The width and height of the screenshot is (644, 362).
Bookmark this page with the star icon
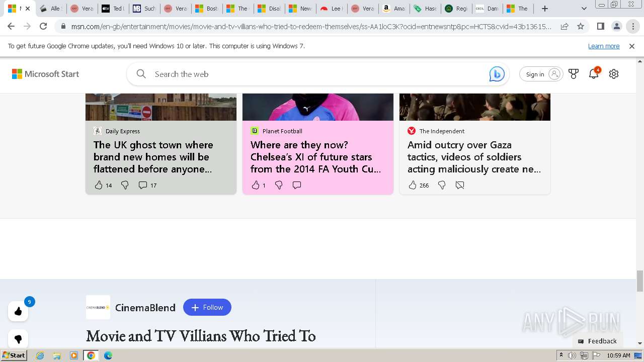point(581,26)
